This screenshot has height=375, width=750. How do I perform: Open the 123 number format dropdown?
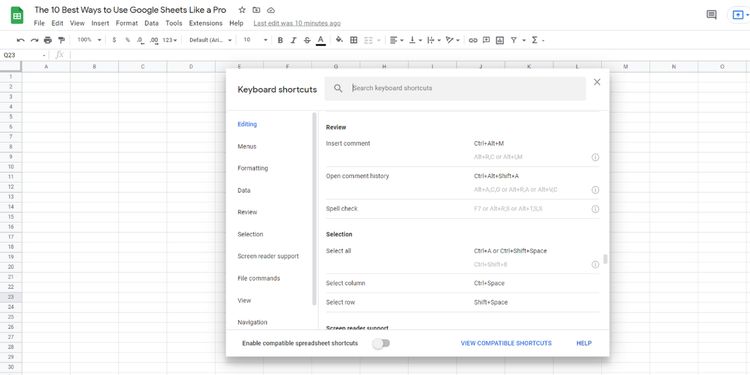pyautogui.click(x=170, y=40)
